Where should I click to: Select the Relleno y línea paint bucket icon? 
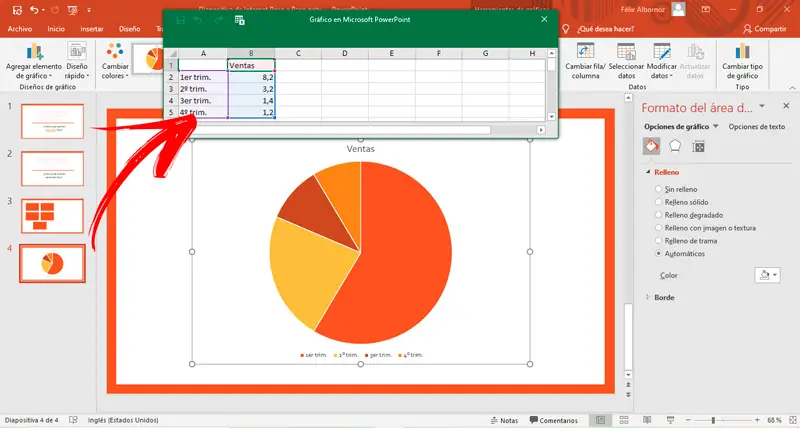click(651, 147)
